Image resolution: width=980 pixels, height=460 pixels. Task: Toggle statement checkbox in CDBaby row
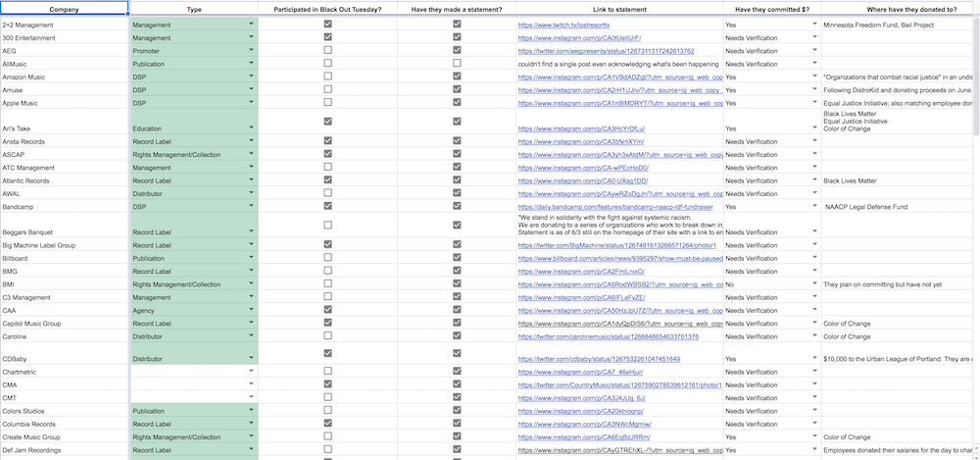(x=457, y=353)
